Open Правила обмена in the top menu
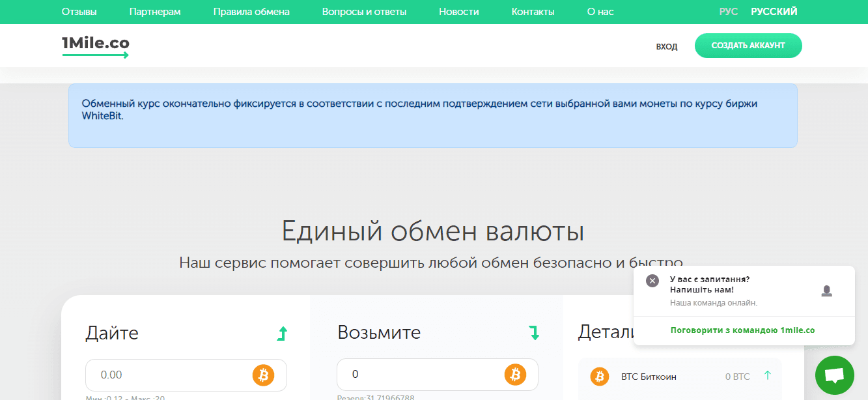868x400 pixels. tap(251, 12)
